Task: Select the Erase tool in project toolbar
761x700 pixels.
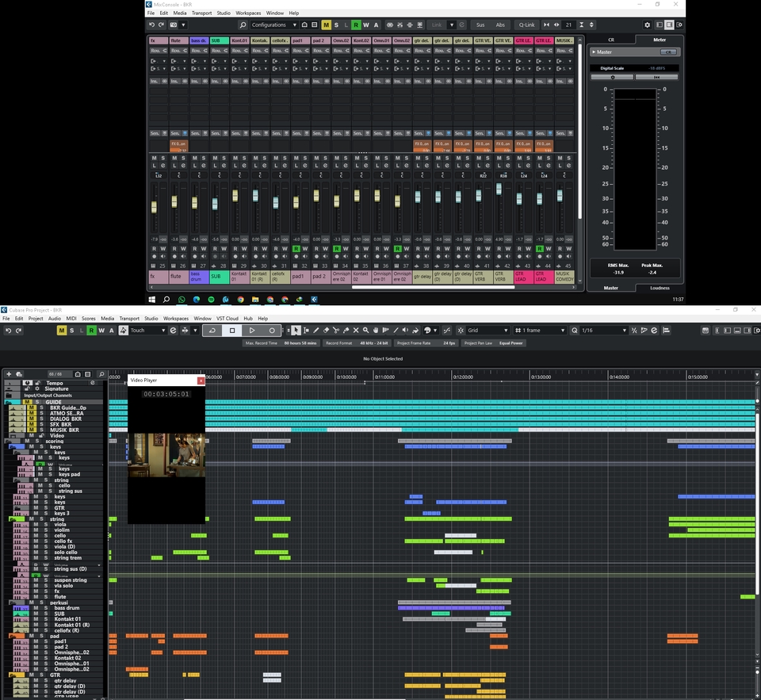Action: [326, 331]
